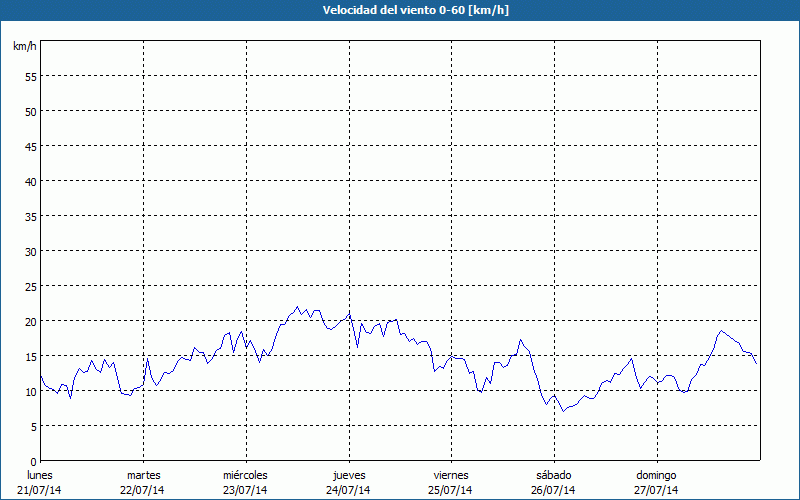Image resolution: width=800 pixels, height=500 pixels.
Task: Select the "sábado" day label
Action: pyautogui.click(x=553, y=475)
